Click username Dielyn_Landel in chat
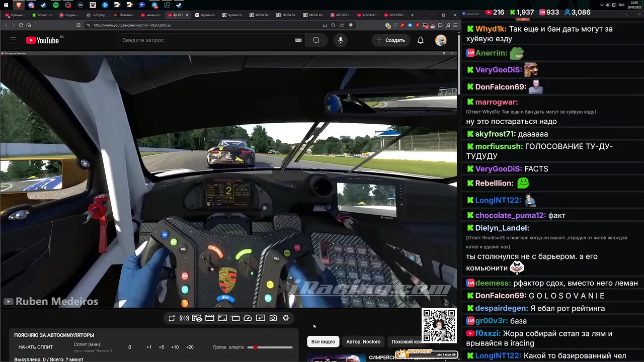The width and height of the screenshot is (644, 362). point(502,228)
